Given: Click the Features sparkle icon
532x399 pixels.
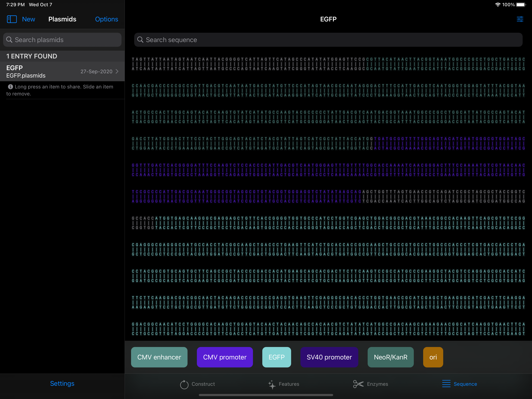Looking at the screenshot, I should pos(272,384).
